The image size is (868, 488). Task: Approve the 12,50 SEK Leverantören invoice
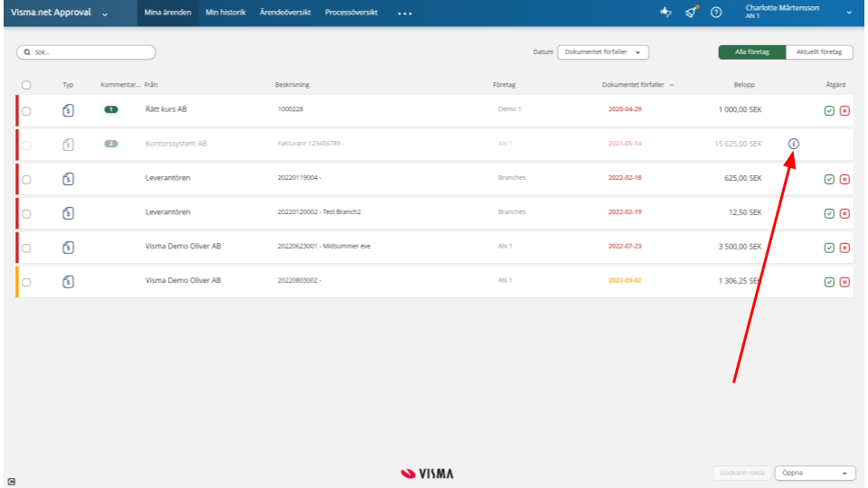pos(829,213)
